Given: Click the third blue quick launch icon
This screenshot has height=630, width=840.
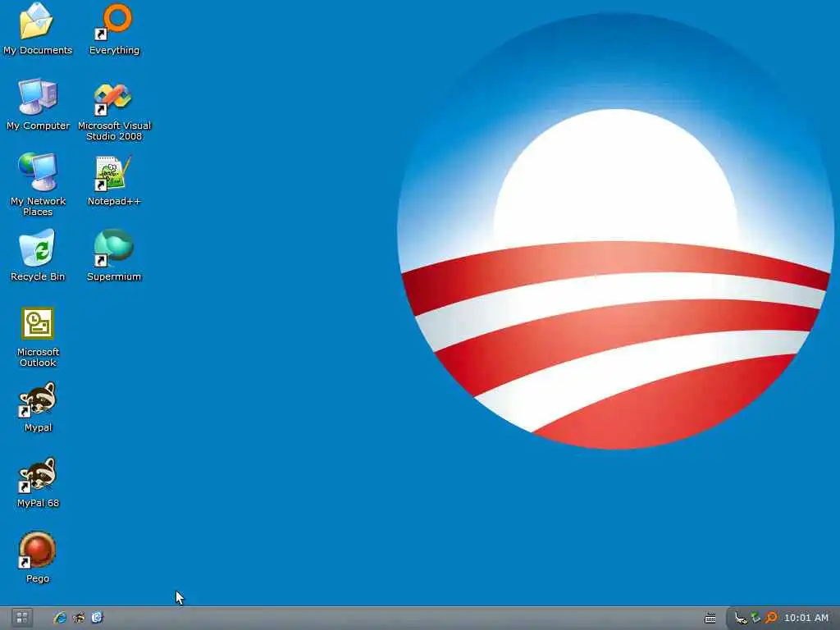Looking at the screenshot, I should [97, 618].
